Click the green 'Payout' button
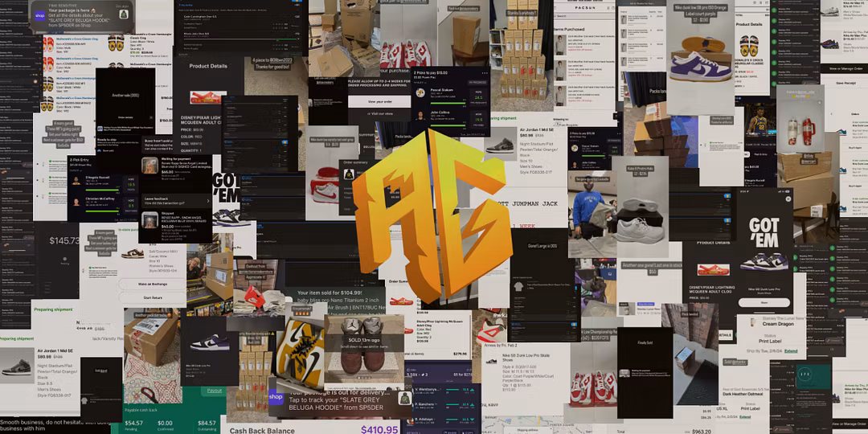The height and width of the screenshot is (434, 868). pyautogui.click(x=215, y=391)
